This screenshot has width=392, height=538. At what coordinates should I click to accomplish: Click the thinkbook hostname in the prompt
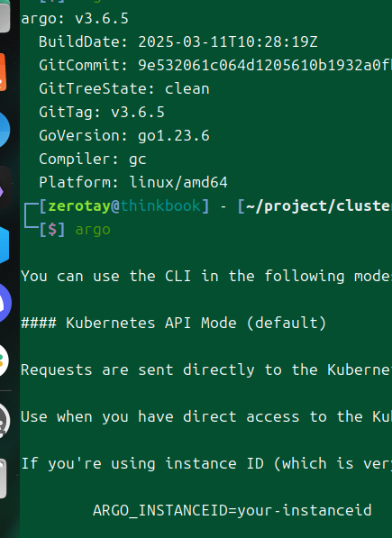(x=160, y=205)
